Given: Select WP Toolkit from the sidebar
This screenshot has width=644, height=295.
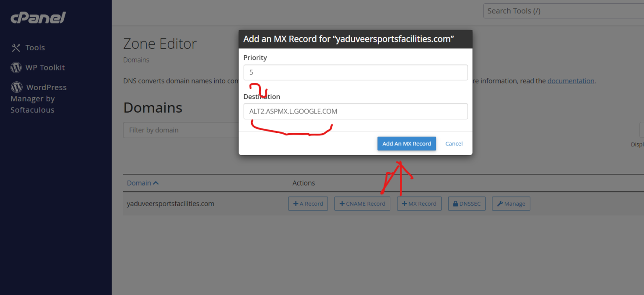Looking at the screenshot, I should (45, 67).
